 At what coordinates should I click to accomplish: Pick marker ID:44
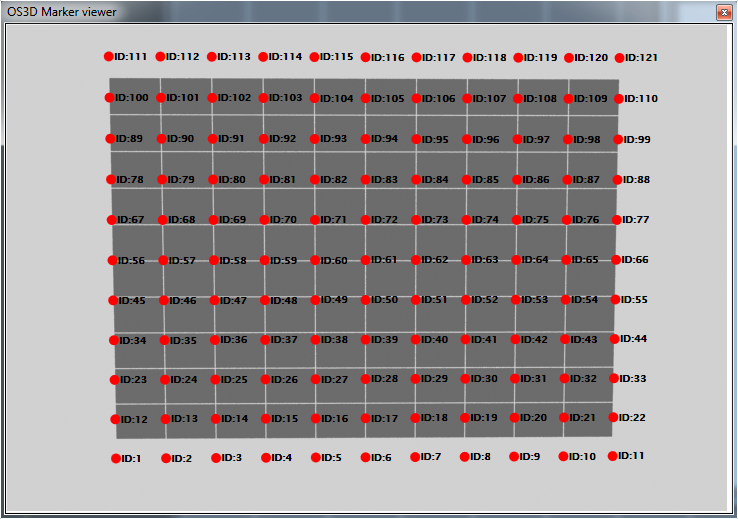point(614,339)
